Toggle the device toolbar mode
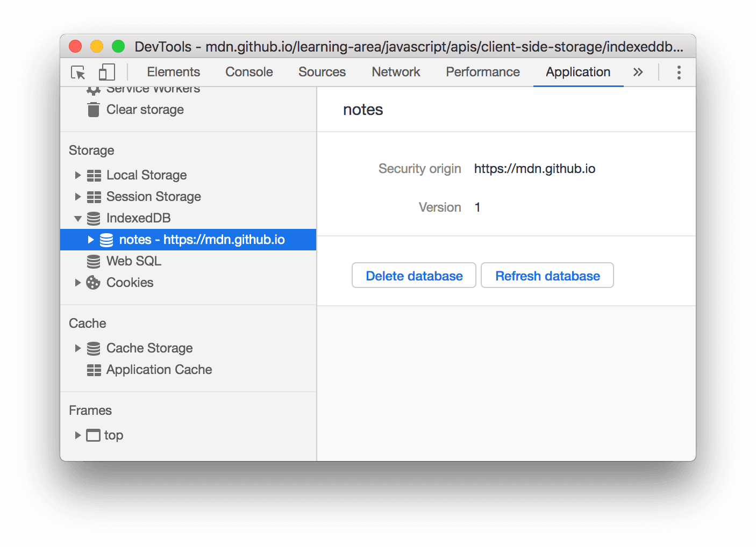Image resolution: width=756 pixels, height=547 pixels. click(106, 71)
